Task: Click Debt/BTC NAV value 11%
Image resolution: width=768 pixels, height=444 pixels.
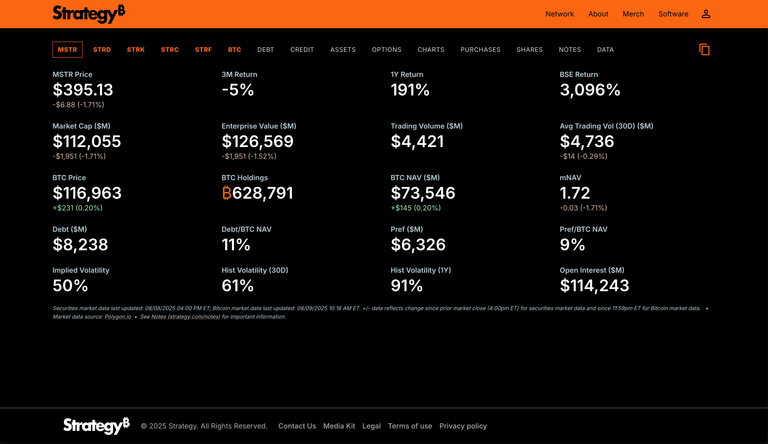Action: [x=236, y=245]
